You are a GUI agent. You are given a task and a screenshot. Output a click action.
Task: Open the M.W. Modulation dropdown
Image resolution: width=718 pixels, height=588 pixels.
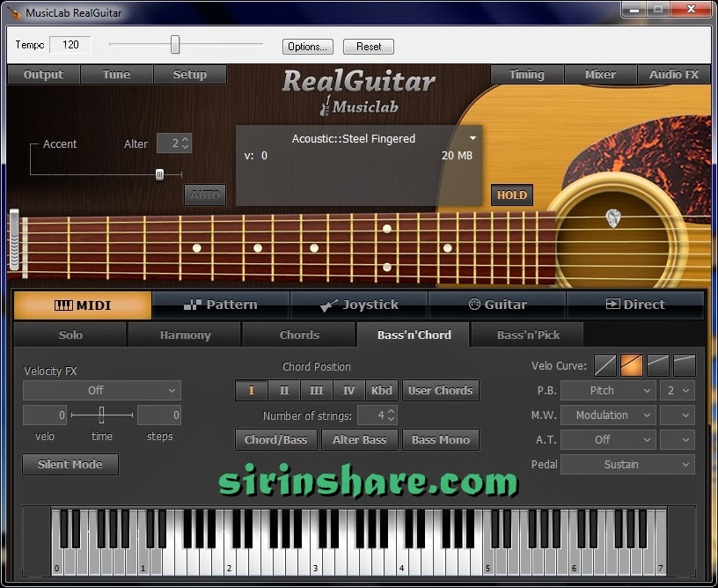(608, 415)
